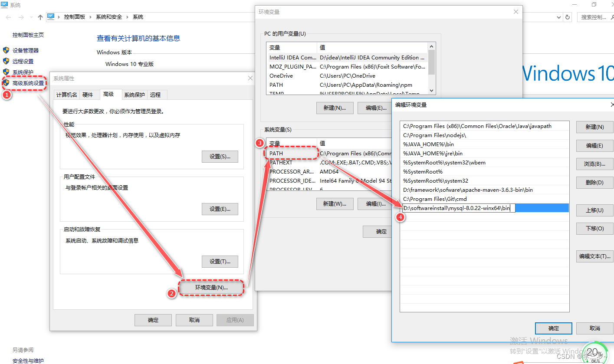Expand breadcrumb chevron after 系统和安全
The width and height of the screenshot is (614, 364).
pos(128,17)
